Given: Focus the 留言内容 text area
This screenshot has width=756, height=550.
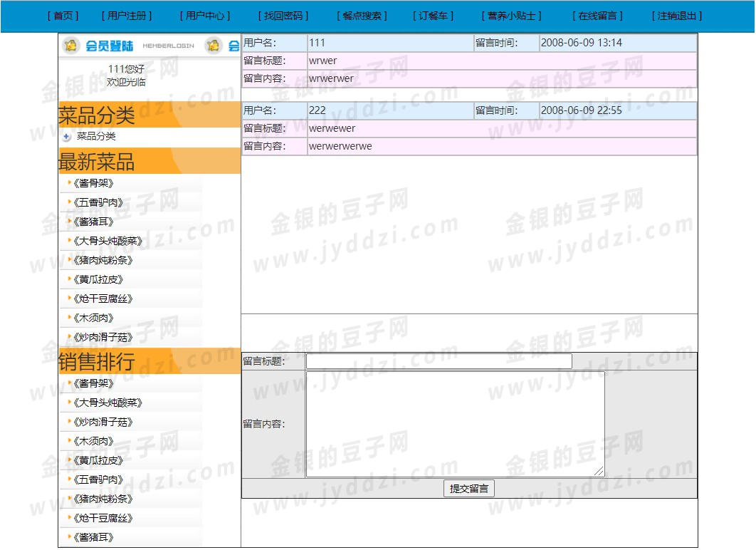Looking at the screenshot, I should (x=455, y=424).
